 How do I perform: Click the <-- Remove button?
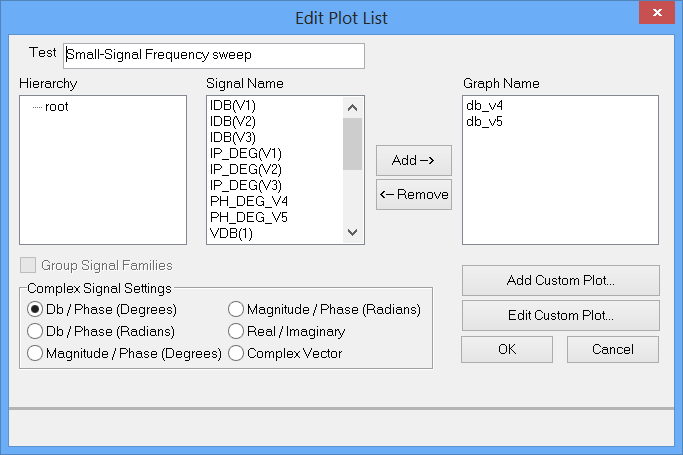(413, 195)
